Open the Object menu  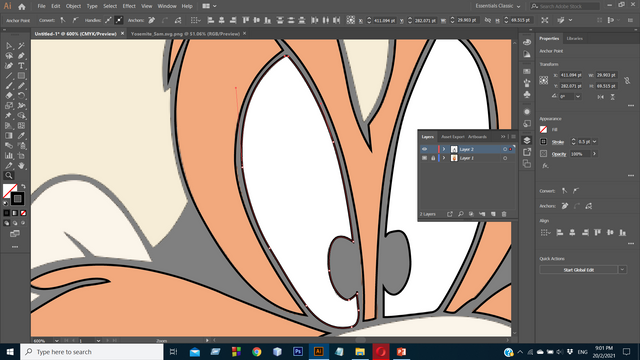[73, 6]
